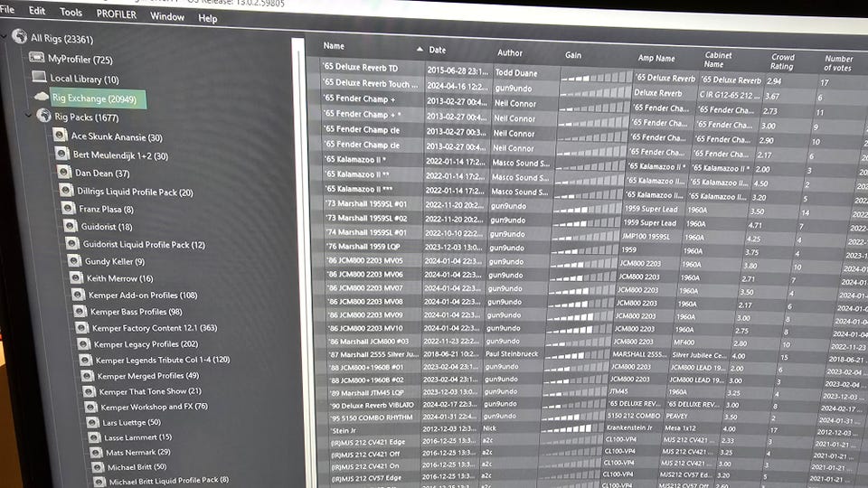Click the Kemper Bass Profiles icon
The image size is (868, 488).
click(x=80, y=312)
